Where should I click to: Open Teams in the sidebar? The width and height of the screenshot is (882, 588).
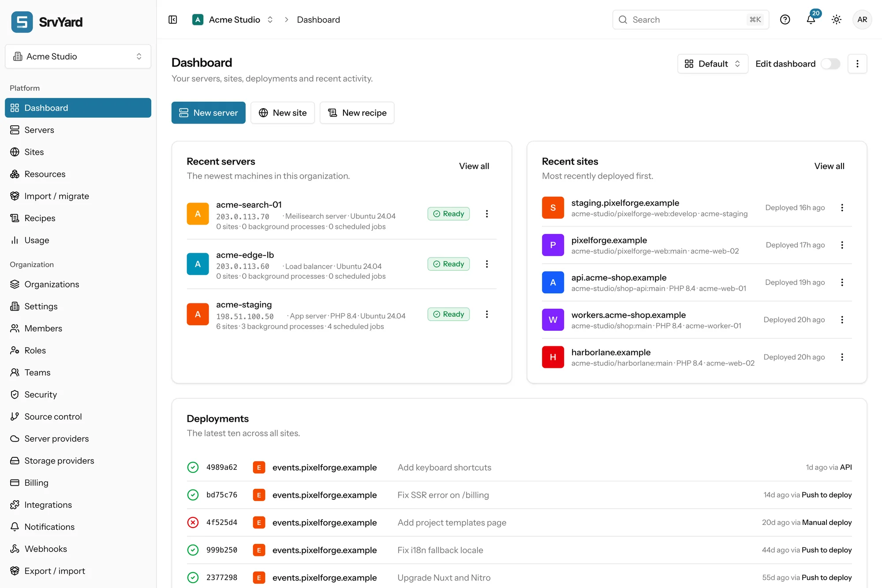coord(78,372)
